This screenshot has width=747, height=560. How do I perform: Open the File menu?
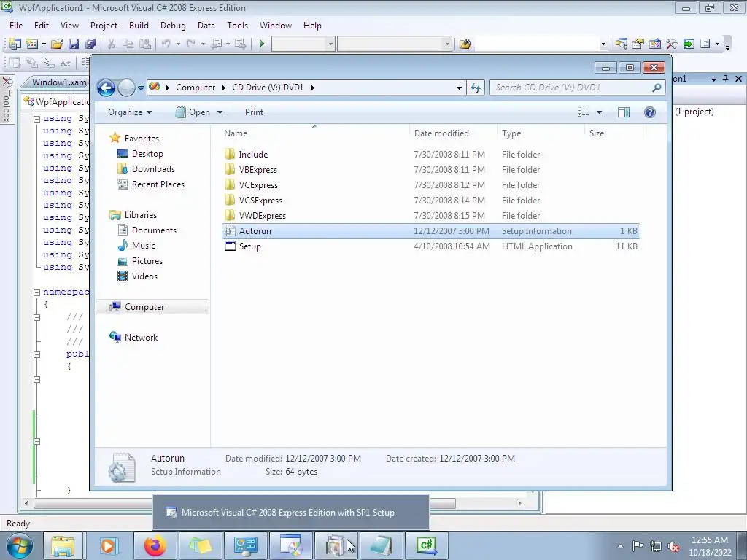click(16, 26)
